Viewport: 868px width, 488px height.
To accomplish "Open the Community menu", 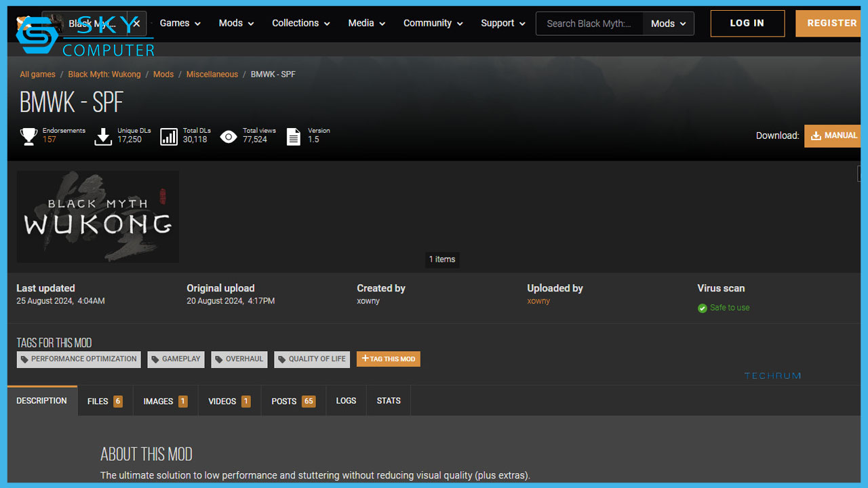I will click(x=433, y=23).
